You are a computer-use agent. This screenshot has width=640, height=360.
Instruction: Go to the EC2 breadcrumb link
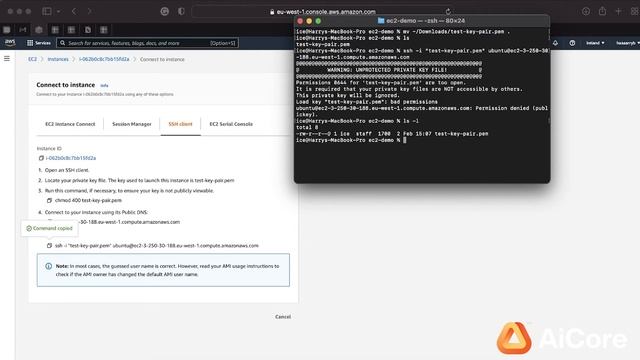[x=32, y=59]
